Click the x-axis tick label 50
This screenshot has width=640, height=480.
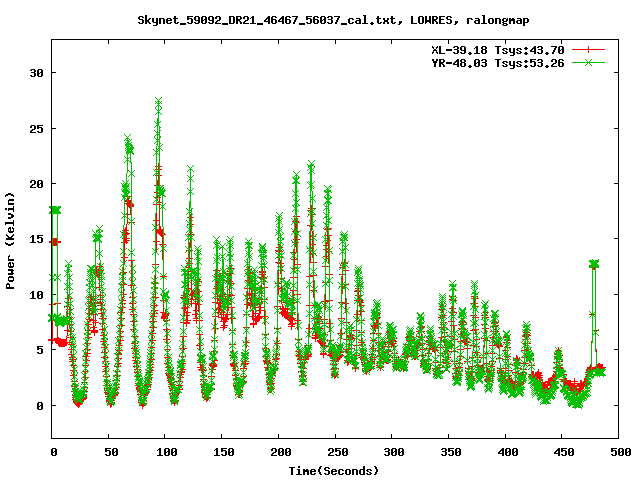111,452
